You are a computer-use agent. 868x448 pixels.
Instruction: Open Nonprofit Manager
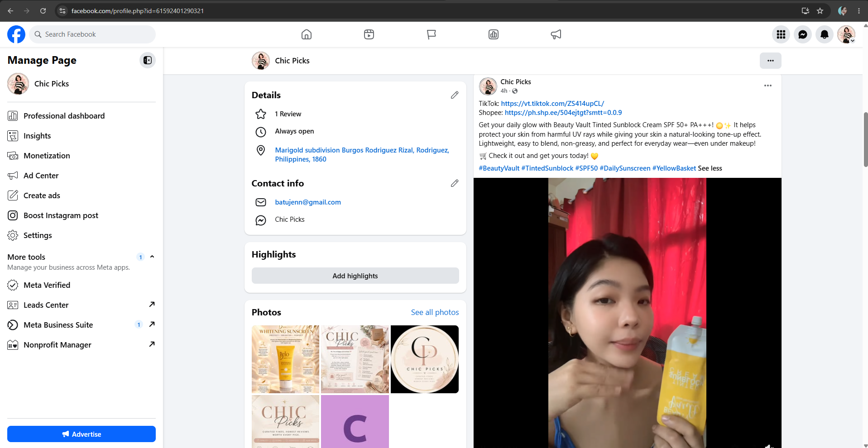point(82,345)
